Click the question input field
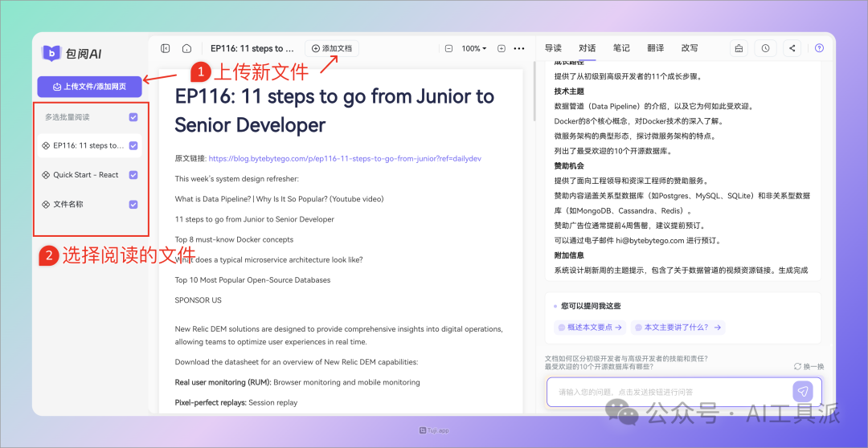 click(x=667, y=392)
